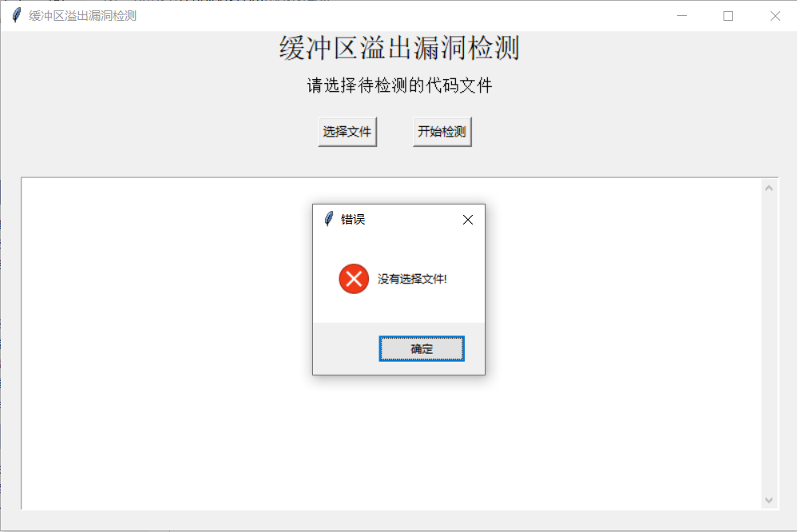Click the main window title text
797x532 pixels.
[x=82, y=16]
